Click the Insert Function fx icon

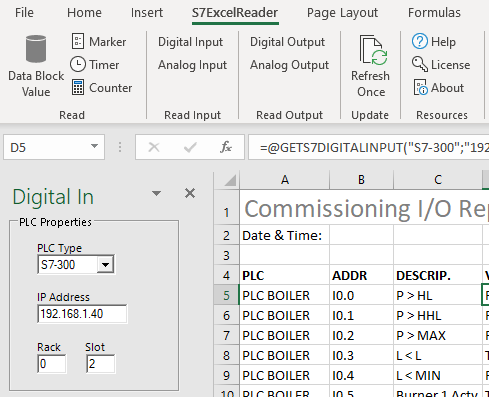[x=226, y=147]
